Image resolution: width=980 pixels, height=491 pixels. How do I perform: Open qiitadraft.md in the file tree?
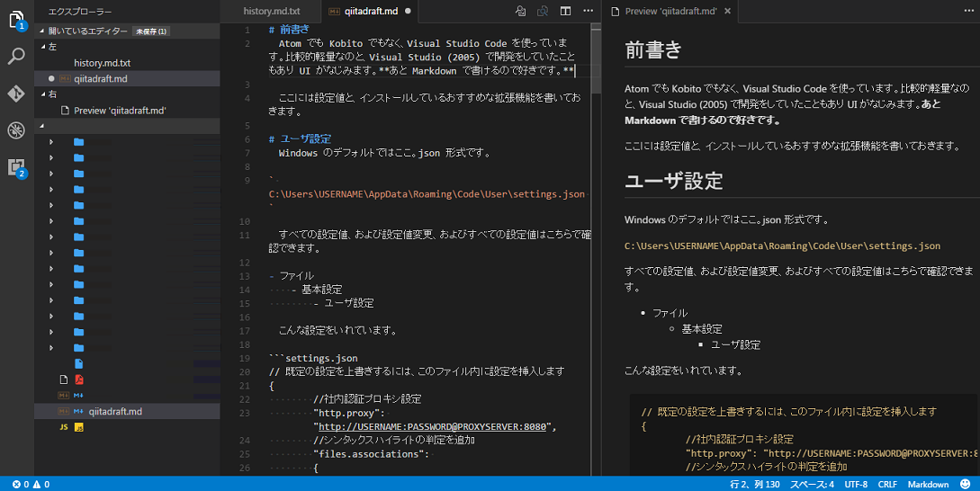[115, 411]
